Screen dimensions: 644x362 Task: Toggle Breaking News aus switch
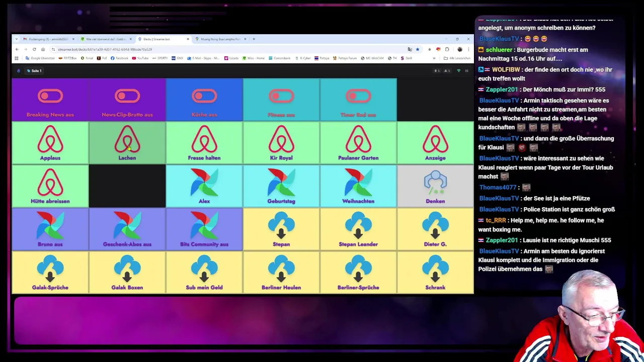click(50, 100)
